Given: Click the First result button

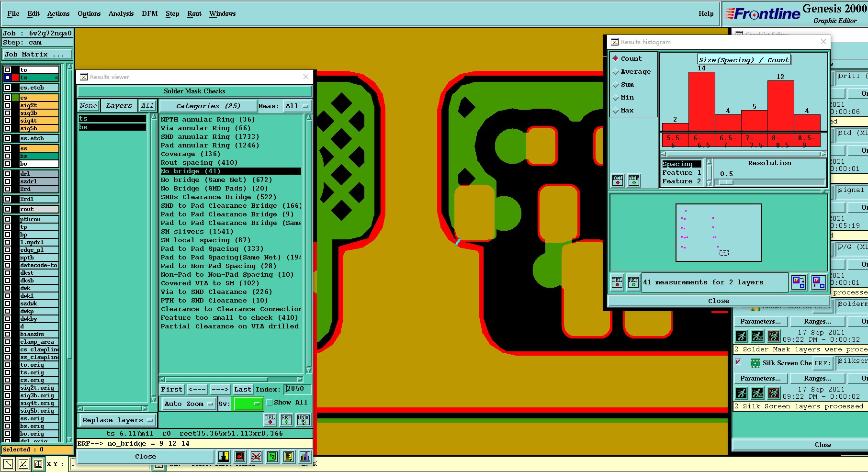Looking at the screenshot, I should (172, 389).
